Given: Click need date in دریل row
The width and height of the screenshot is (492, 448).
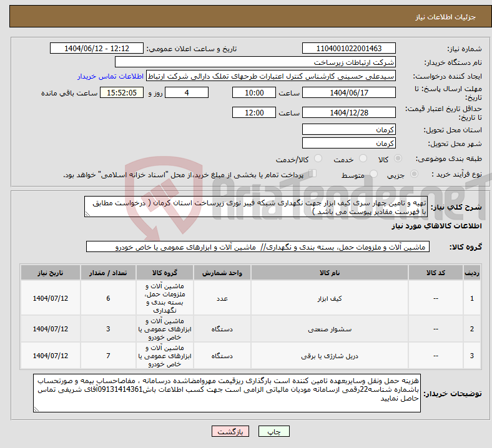Looking at the screenshot, I should (51, 356).
